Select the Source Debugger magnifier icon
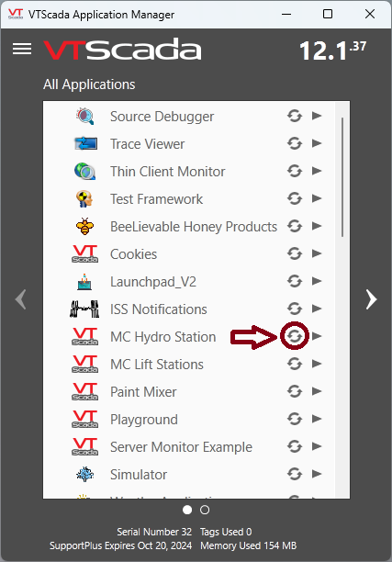 [85, 116]
